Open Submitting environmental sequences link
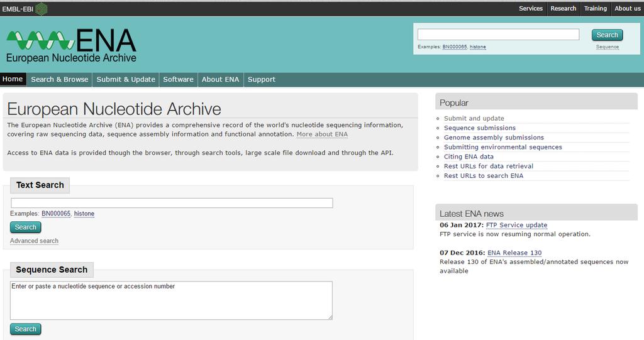This screenshot has height=340, width=644. 502,147
